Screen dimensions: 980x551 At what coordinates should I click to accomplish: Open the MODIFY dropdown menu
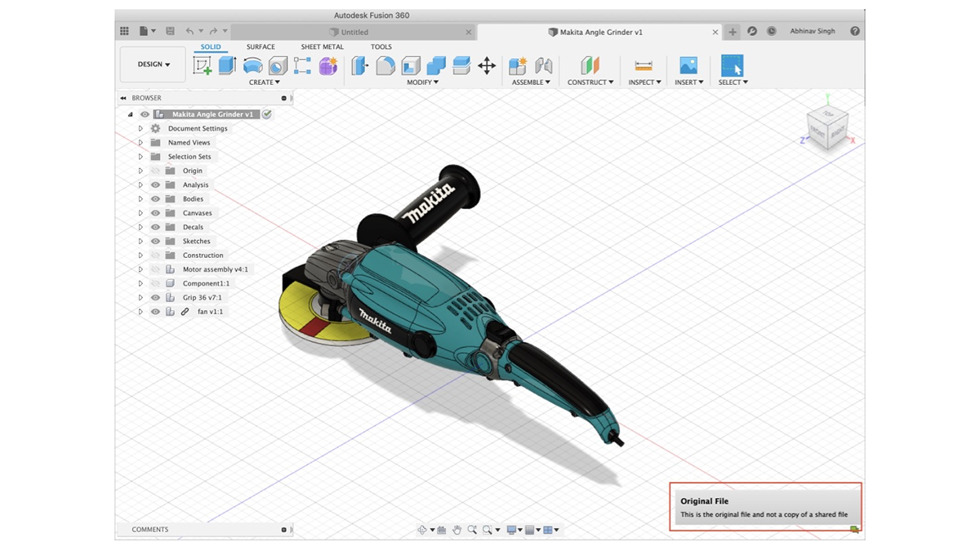point(423,82)
